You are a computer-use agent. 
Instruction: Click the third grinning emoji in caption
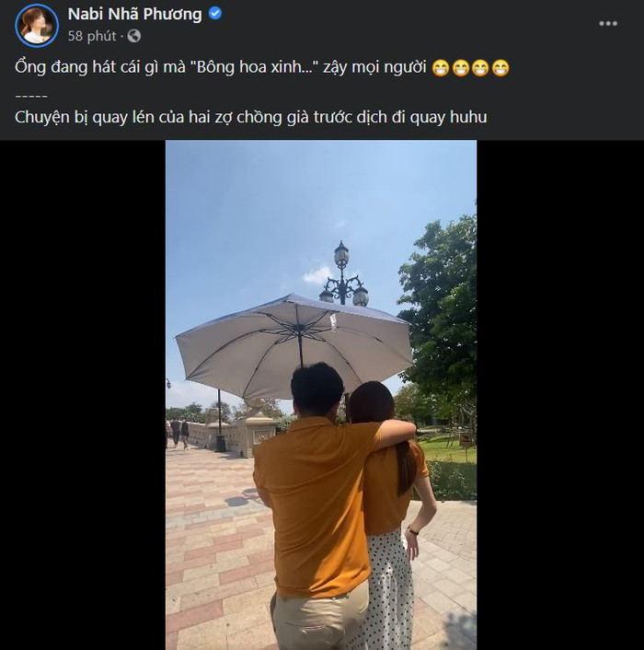[x=480, y=68]
